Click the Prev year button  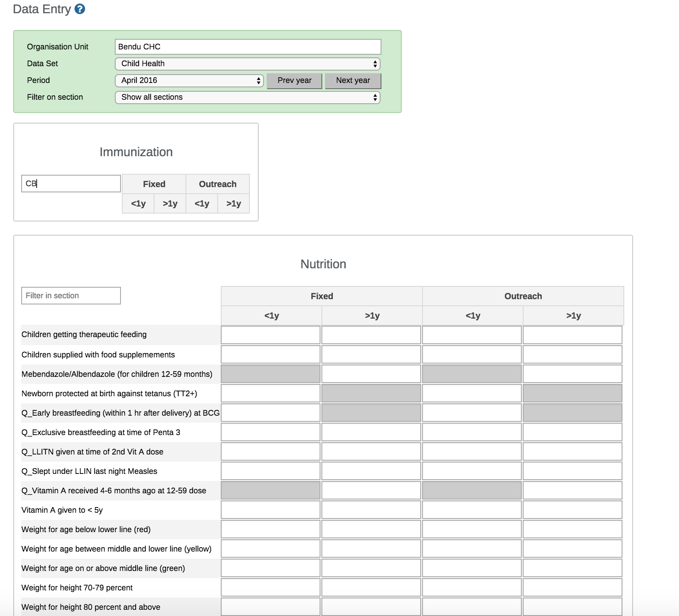point(294,80)
